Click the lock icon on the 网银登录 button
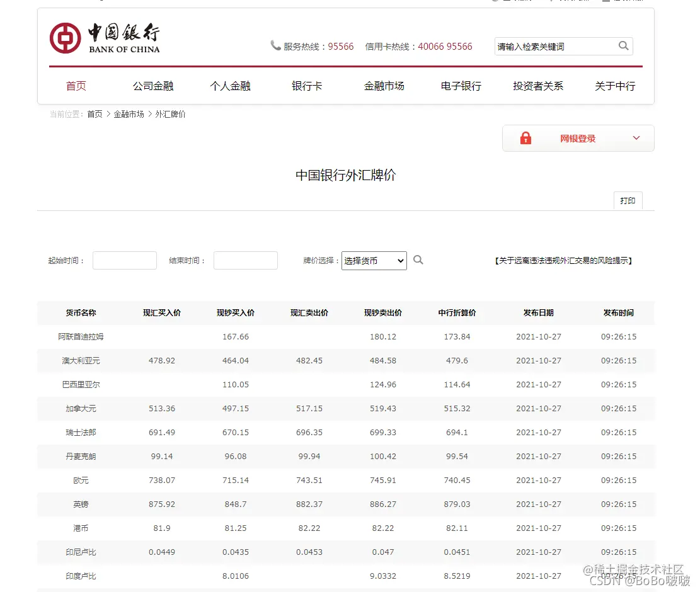Viewport: 700px width, 592px height. pos(526,138)
